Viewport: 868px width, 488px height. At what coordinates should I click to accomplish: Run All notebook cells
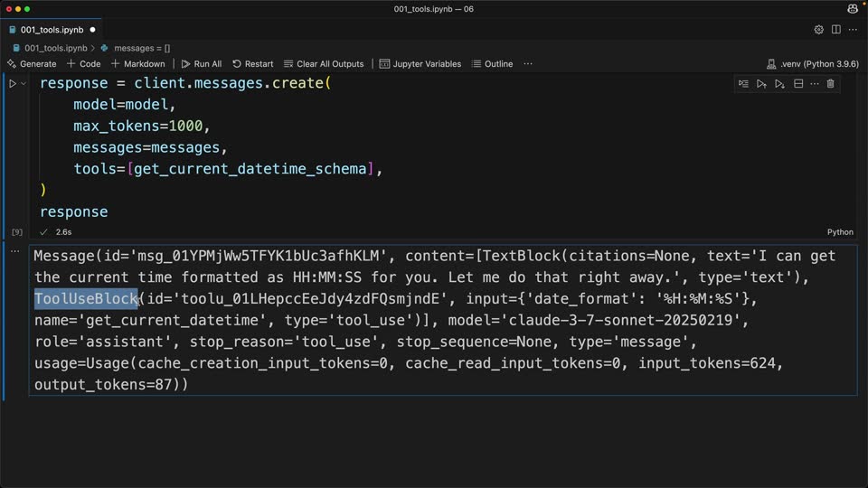tap(202, 63)
